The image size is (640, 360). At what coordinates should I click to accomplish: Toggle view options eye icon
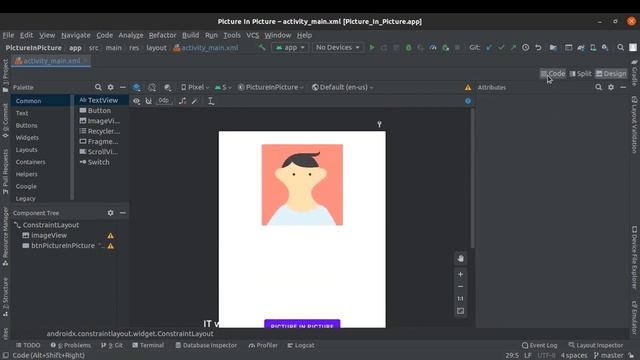pos(136,101)
